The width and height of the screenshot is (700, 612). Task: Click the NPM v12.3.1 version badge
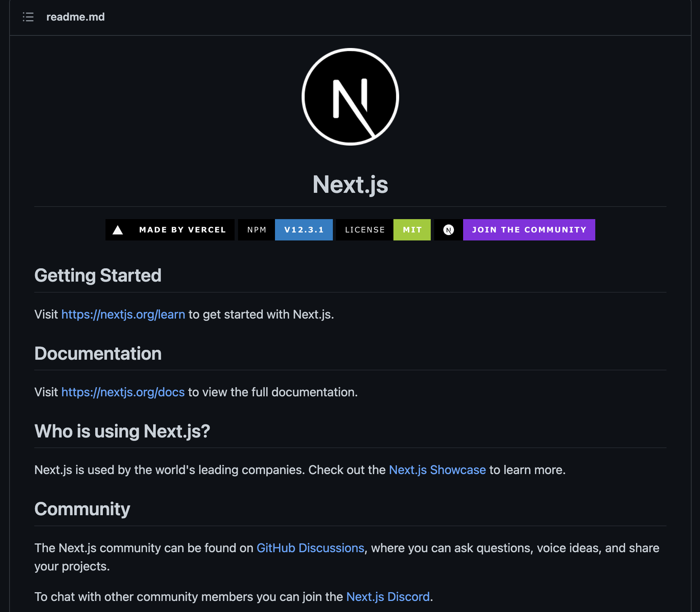pyautogui.click(x=285, y=230)
